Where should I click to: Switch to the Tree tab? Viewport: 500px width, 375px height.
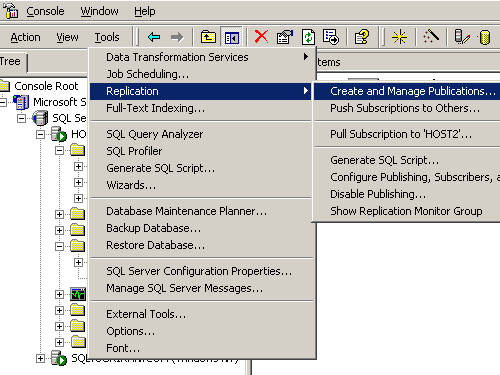pos(10,62)
